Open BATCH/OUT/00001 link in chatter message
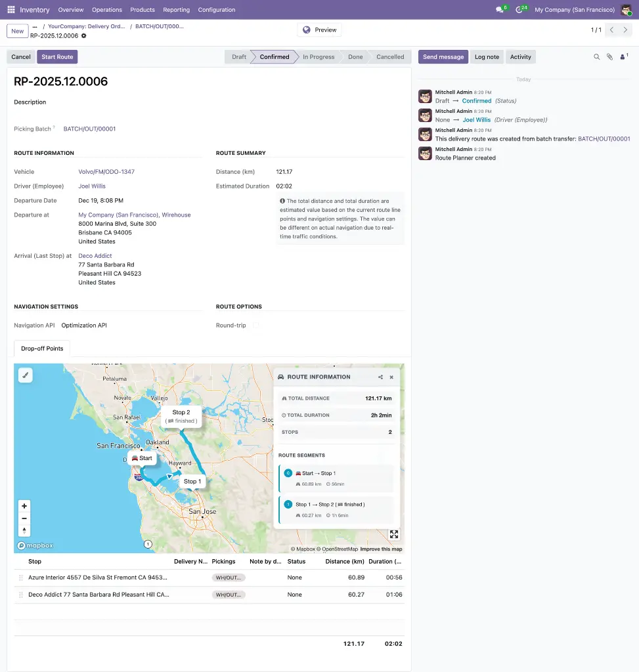This screenshot has height=672, width=639. pyautogui.click(x=604, y=138)
